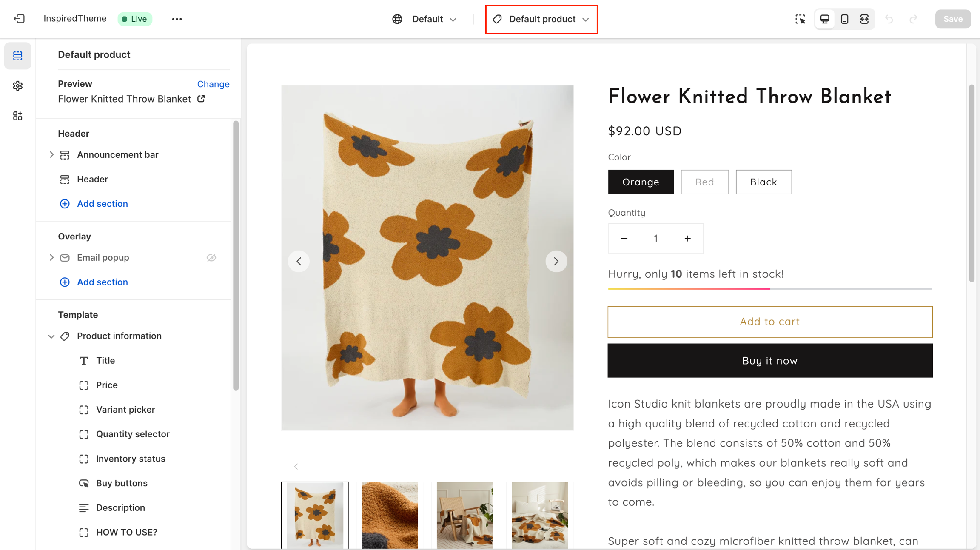
Task: Click the exit editor back icon
Action: 19,19
